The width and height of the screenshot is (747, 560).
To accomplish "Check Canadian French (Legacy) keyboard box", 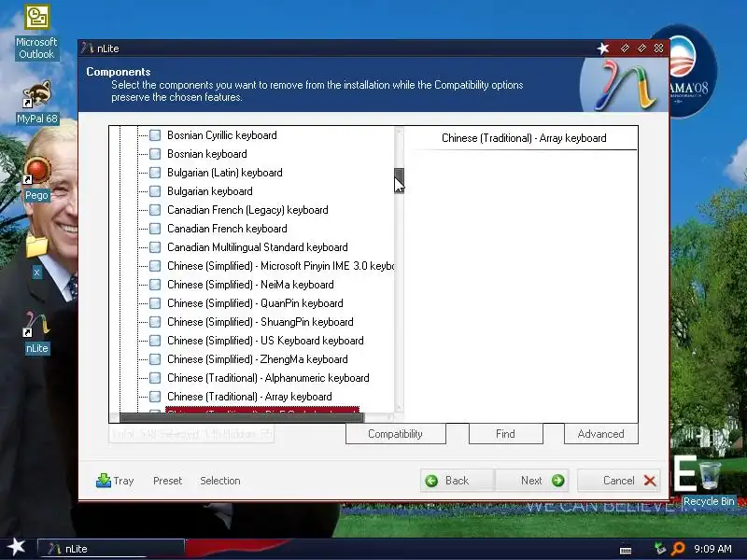I will click(x=155, y=210).
